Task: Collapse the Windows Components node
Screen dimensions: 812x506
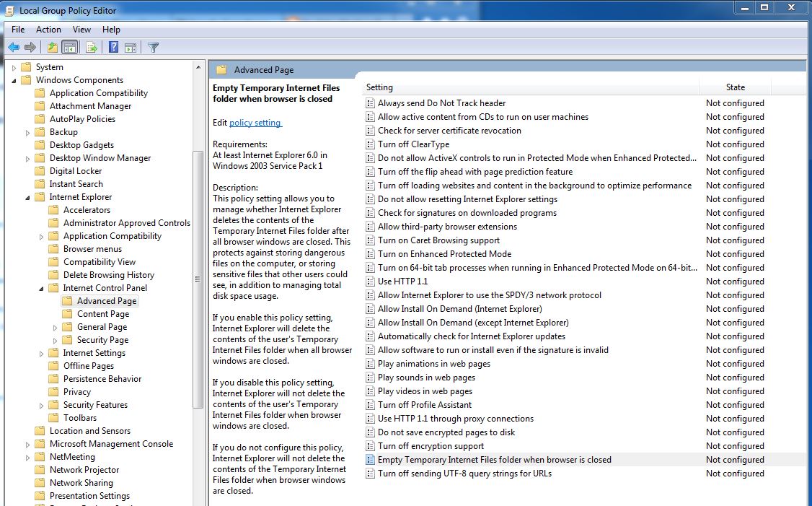Action: 14,80
